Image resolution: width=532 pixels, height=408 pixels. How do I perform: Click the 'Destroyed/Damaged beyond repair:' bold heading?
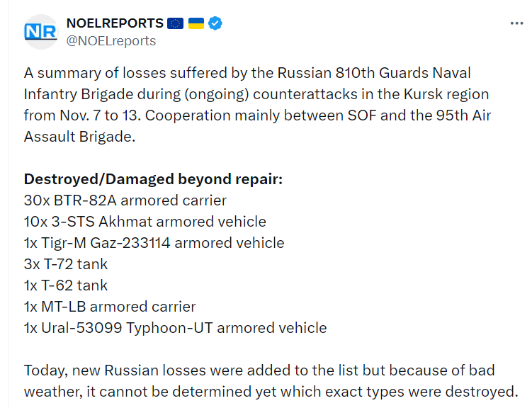coord(153,179)
